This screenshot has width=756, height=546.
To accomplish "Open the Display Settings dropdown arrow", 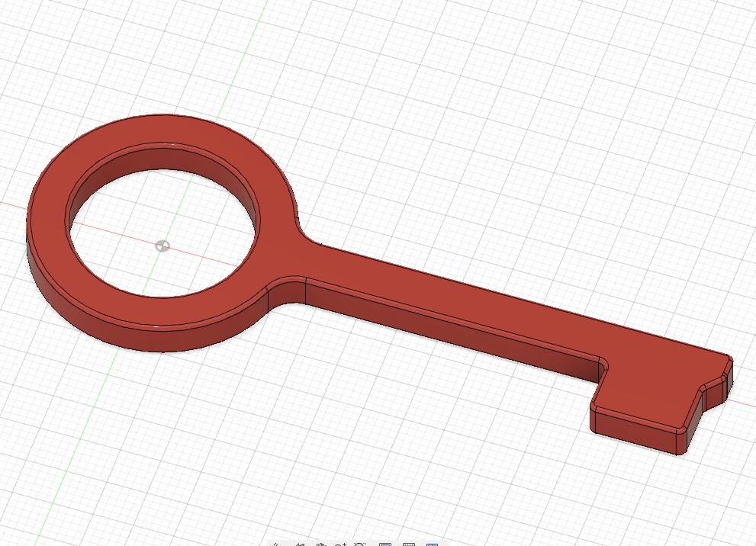I will [394, 544].
